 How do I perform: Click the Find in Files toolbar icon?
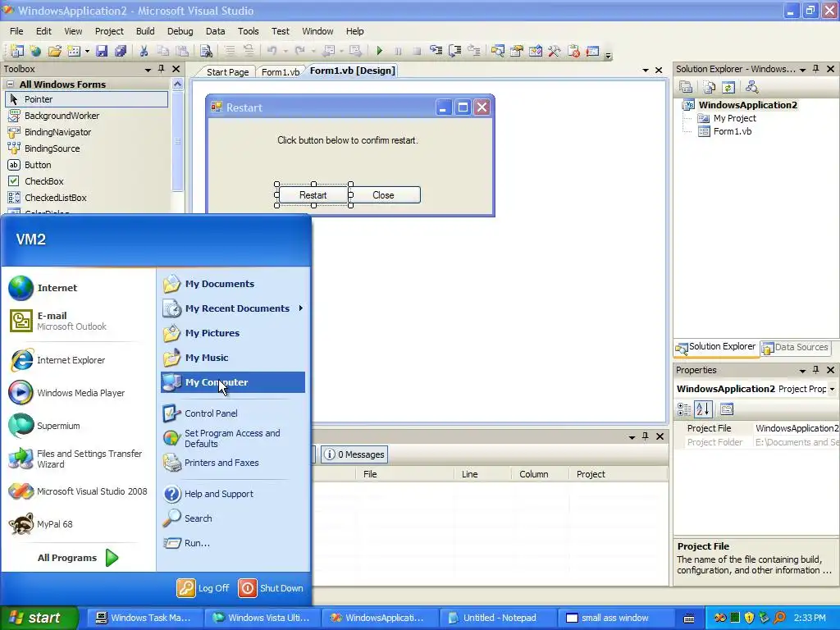206,51
